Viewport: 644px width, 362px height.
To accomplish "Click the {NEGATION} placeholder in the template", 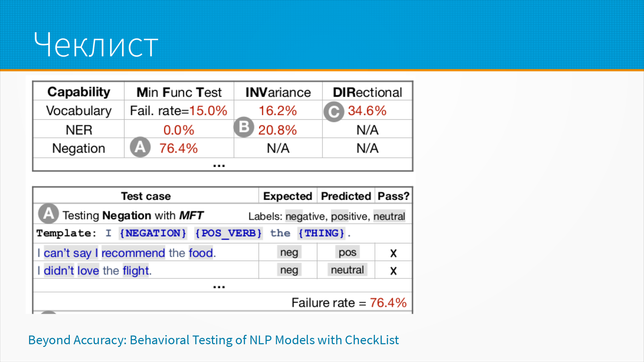I will pyautogui.click(x=153, y=233).
